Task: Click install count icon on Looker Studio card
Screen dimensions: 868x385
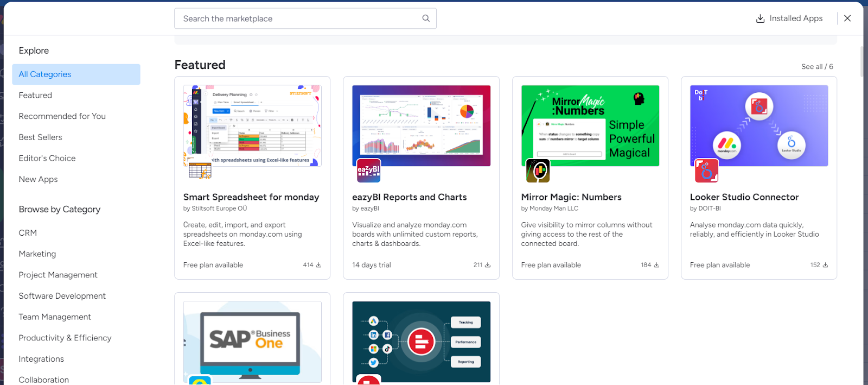Action: click(x=825, y=265)
